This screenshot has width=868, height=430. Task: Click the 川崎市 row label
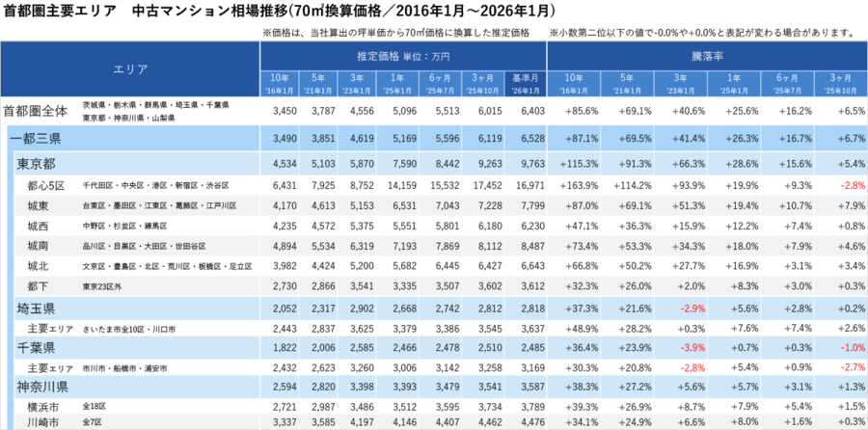[44, 421]
